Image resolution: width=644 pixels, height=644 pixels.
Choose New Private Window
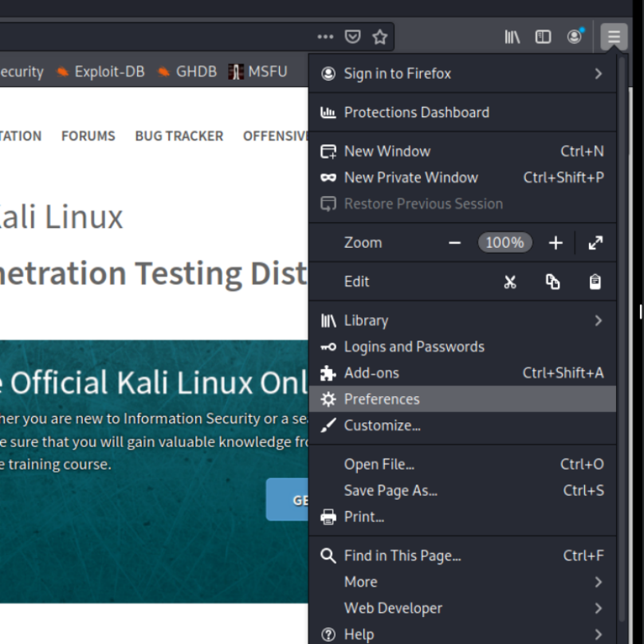pos(462,178)
